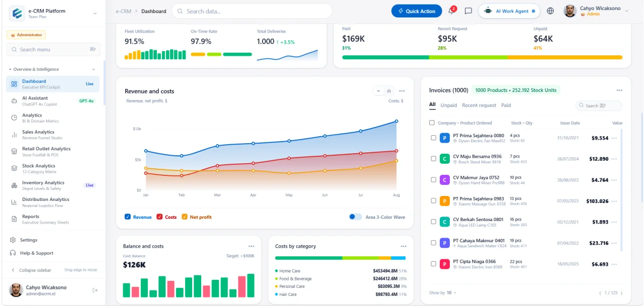The image size is (644, 306).
Task: Click the Stock Analytics layers icon
Action: pyautogui.click(x=14, y=168)
